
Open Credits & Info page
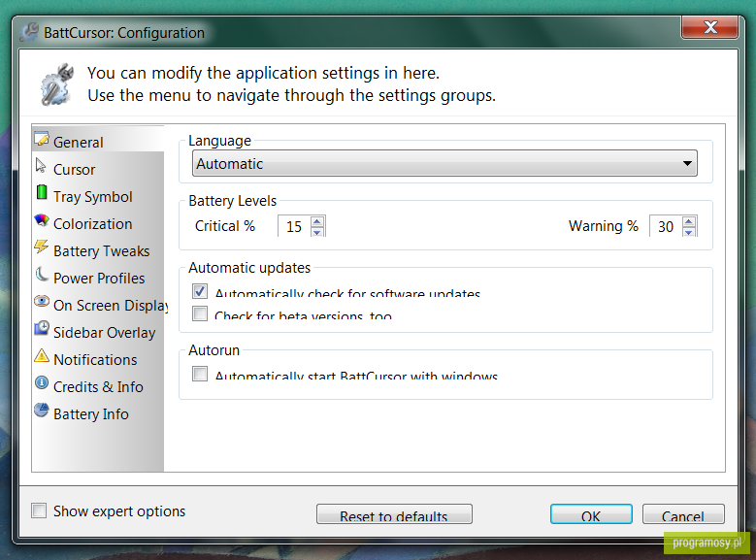pos(98,387)
